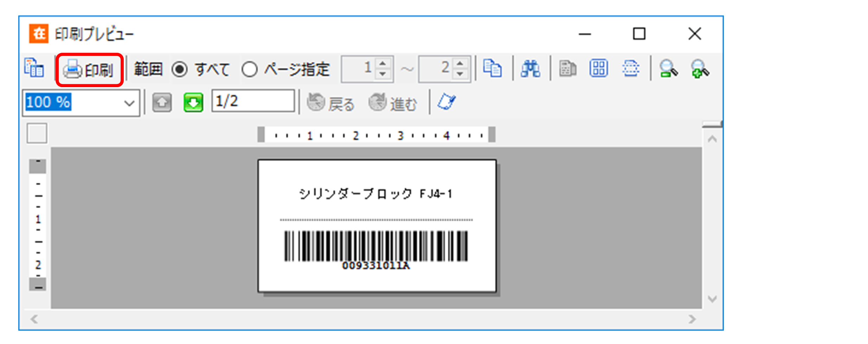Click the vertical scrollbar down arrow
The image size is (868, 344).
712,299
